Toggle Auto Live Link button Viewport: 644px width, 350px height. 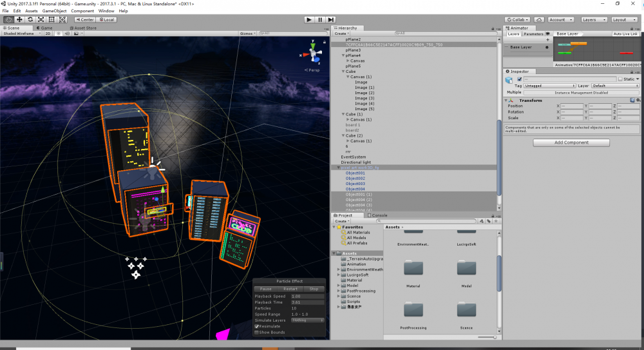point(625,34)
